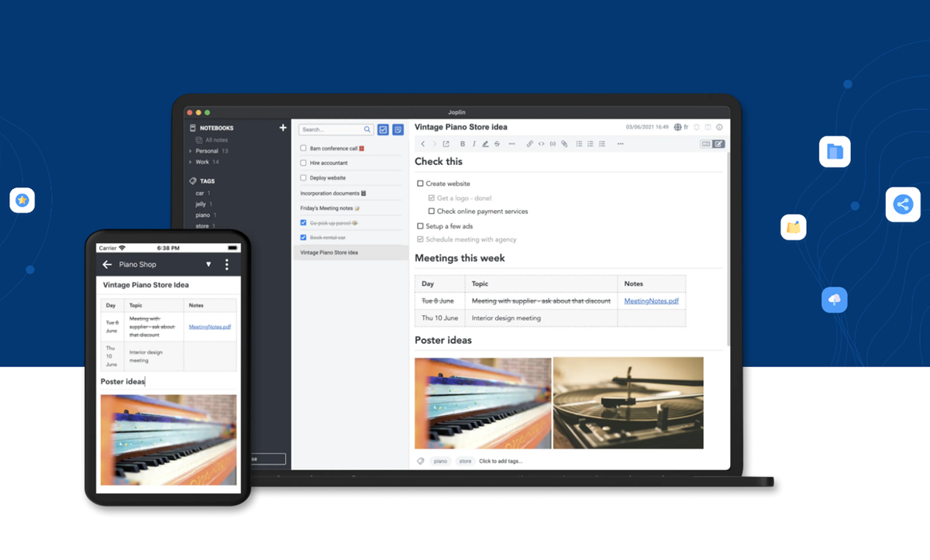The height and width of the screenshot is (560, 930).
Task: Open the Piano Shop dropdown arrow on mobile
Action: (x=208, y=265)
